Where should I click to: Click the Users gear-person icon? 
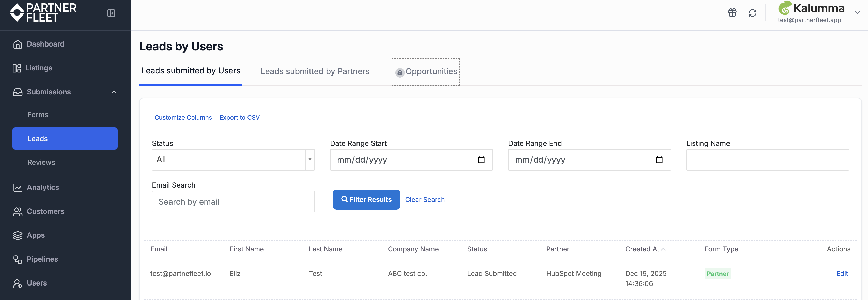(18, 283)
